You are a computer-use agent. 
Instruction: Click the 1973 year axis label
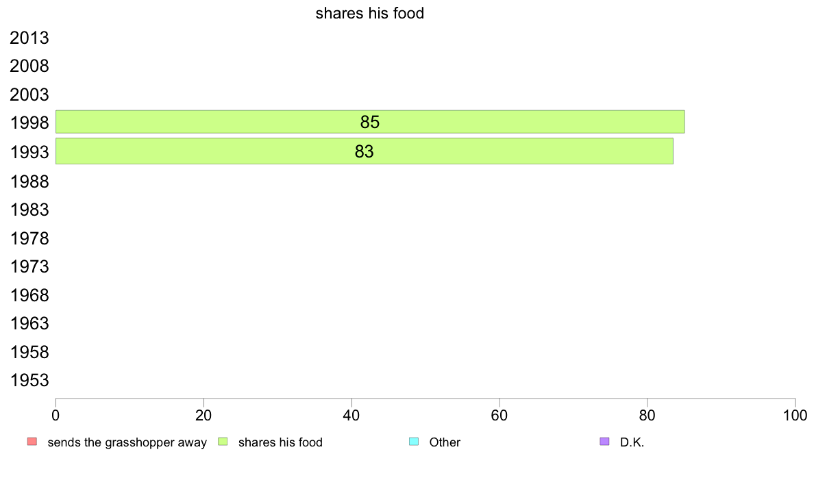point(29,267)
